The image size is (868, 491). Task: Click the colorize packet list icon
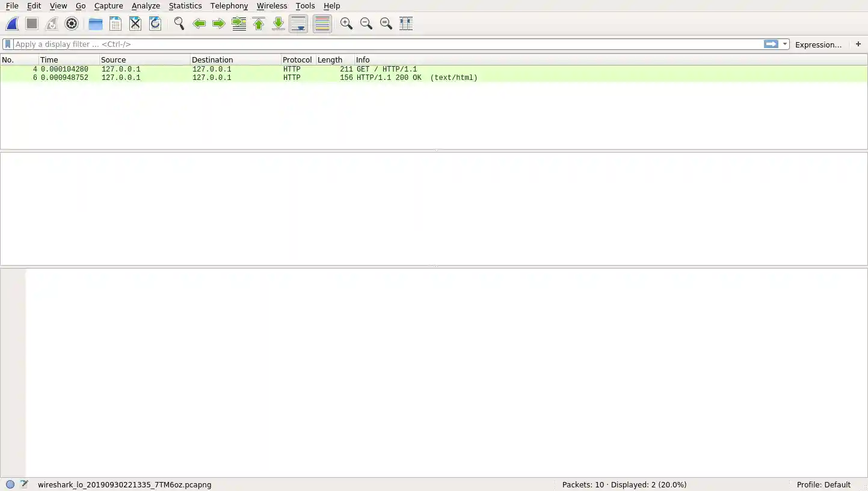[x=322, y=23]
